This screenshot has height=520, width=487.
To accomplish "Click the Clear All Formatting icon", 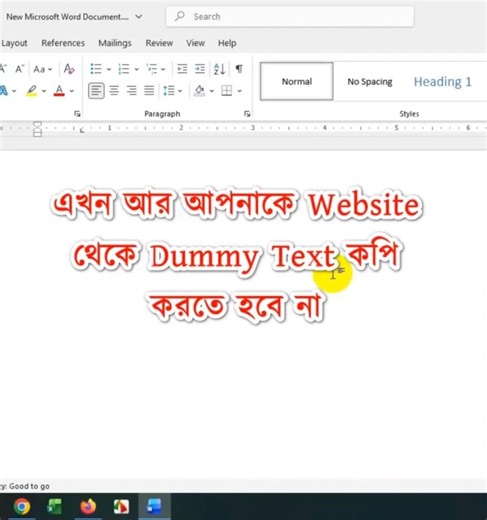I will 69,69.
